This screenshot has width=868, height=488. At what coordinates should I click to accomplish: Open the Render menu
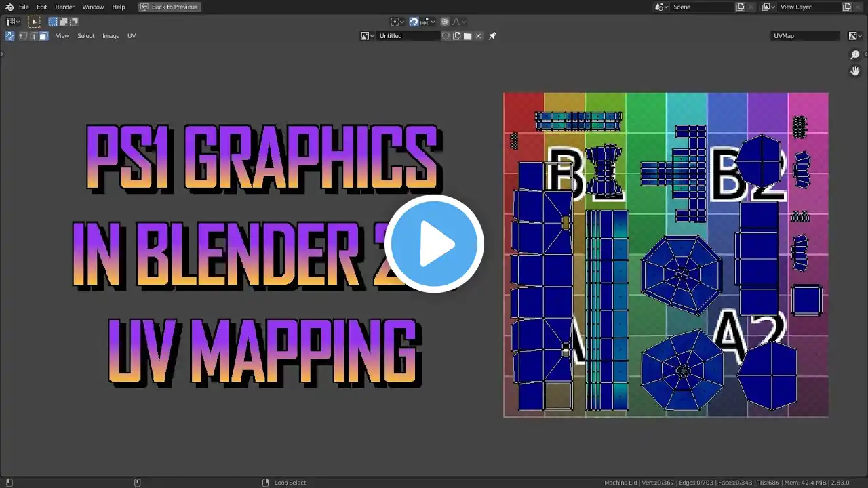point(65,7)
